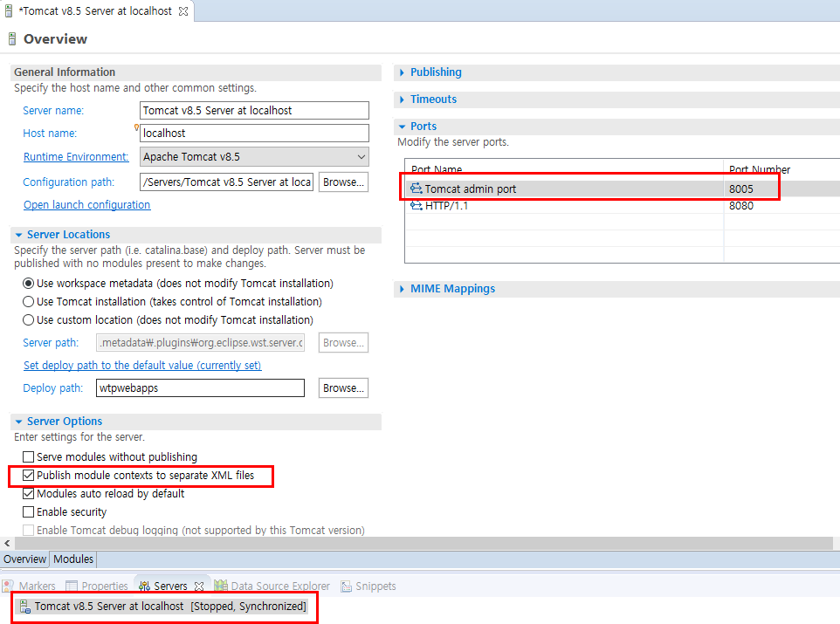
Task: Collapse the Server Options section
Action: pos(18,422)
